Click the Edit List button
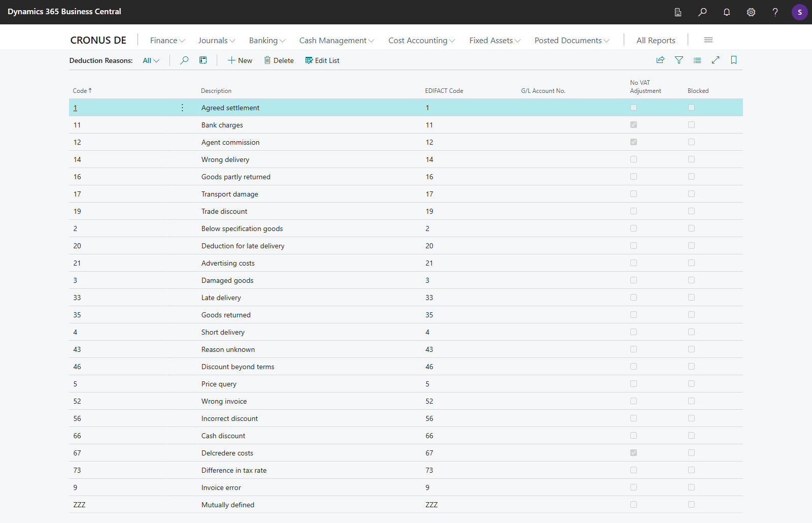Image resolution: width=812 pixels, height=523 pixels. 322,60
